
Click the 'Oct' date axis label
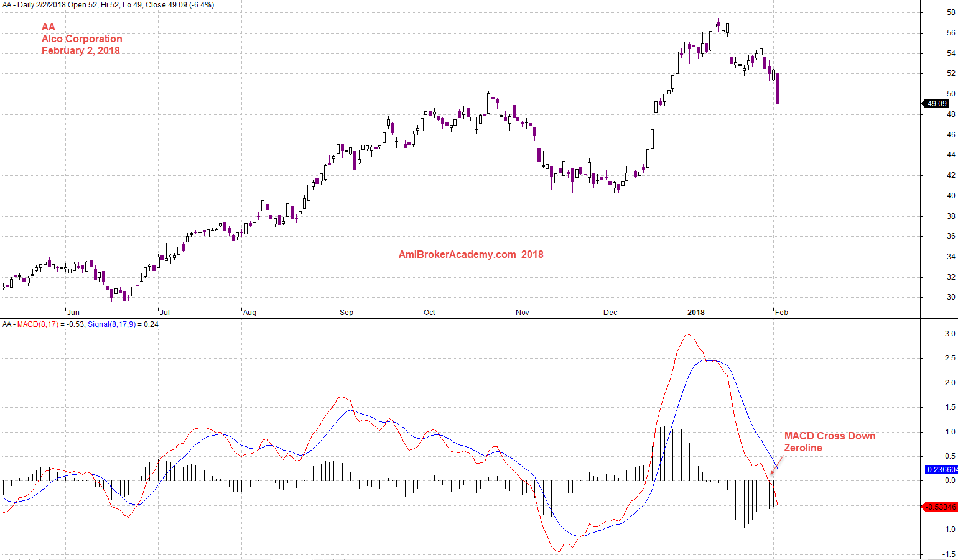[429, 313]
